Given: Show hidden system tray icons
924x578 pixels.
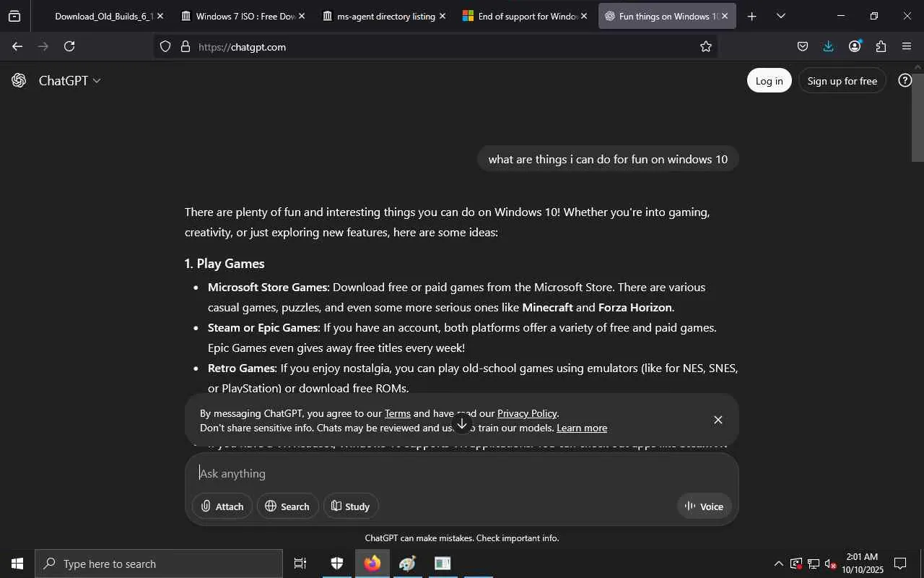Looking at the screenshot, I should click(778, 564).
